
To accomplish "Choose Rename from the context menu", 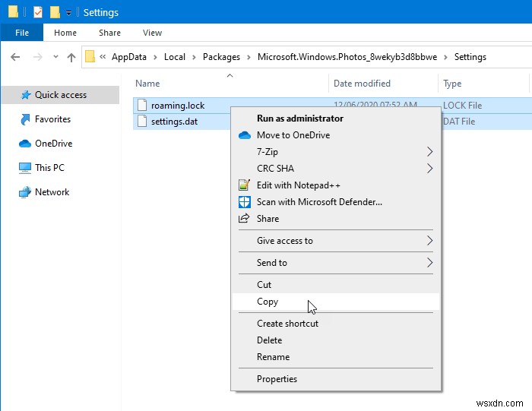I will tap(336, 357).
